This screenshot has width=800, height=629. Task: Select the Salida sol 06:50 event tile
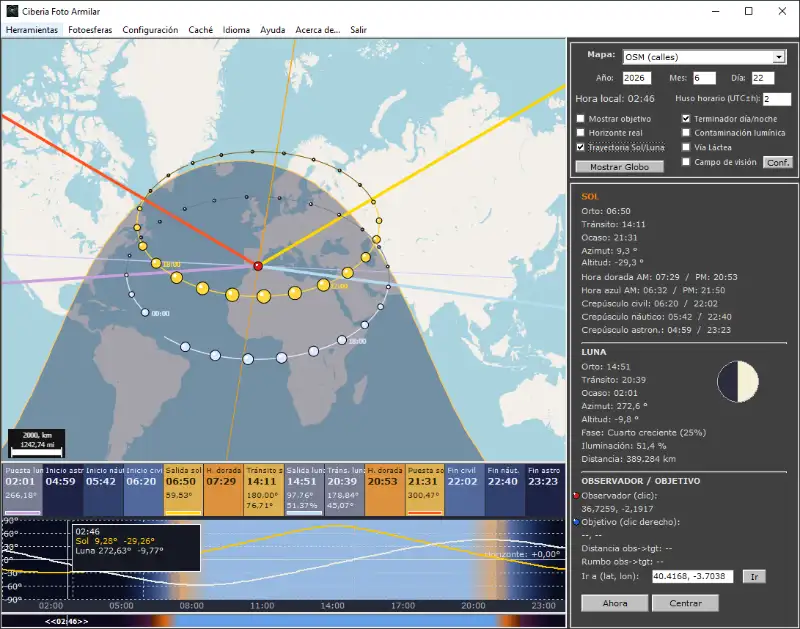(x=183, y=490)
